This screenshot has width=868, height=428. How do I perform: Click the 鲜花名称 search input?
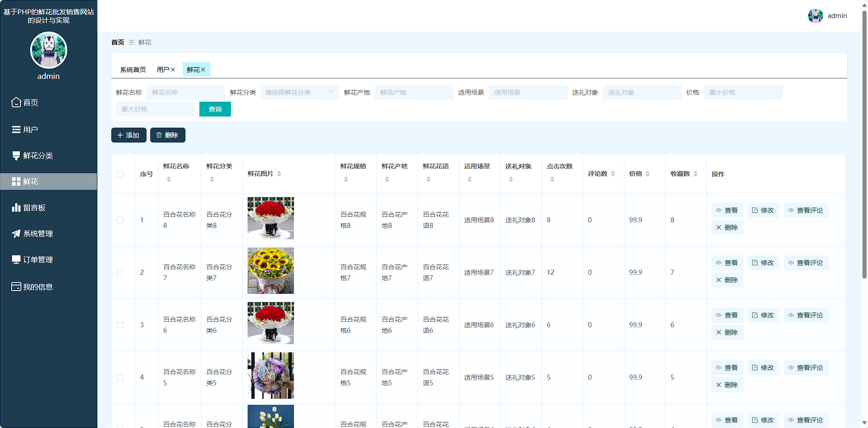pyautogui.click(x=186, y=92)
